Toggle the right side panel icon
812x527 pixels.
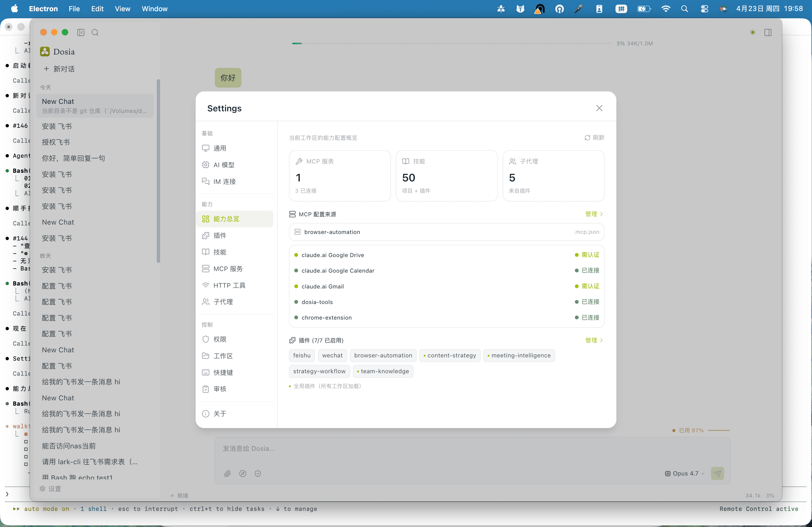click(768, 32)
